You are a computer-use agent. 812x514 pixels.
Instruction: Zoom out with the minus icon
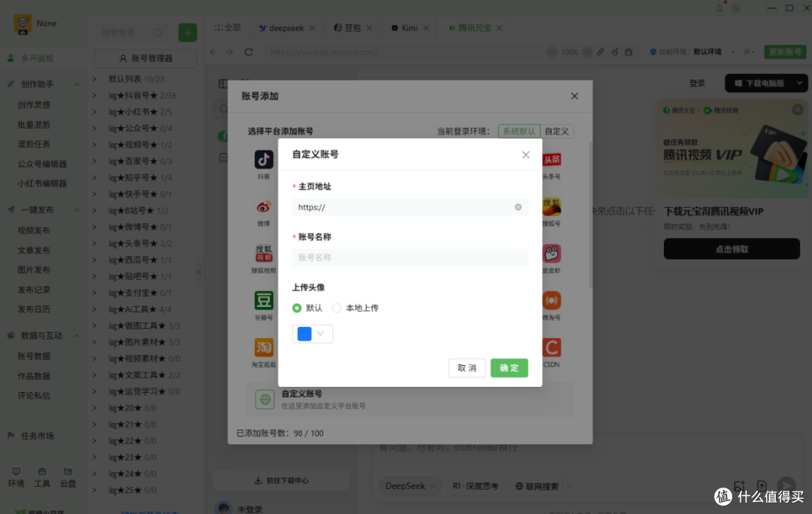click(x=552, y=52)
